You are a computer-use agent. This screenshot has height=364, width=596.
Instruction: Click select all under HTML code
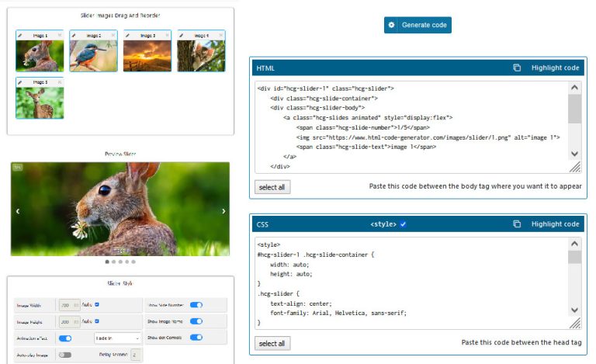click(x=272, y=187)
